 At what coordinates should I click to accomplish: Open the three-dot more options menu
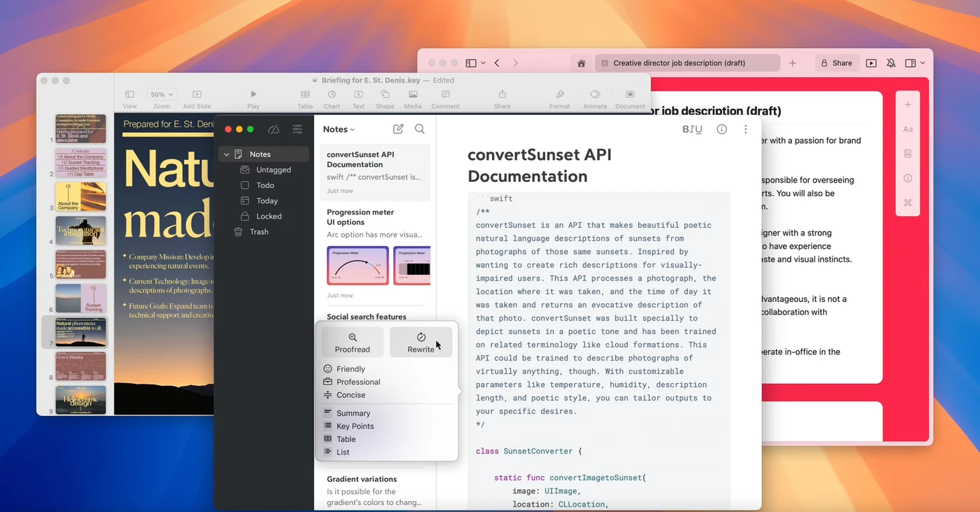click(745, 129)
